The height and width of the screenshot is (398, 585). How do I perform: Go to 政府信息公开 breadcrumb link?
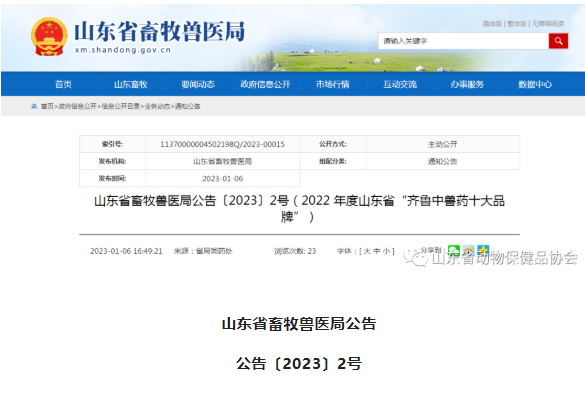click(x=77, y=106)
